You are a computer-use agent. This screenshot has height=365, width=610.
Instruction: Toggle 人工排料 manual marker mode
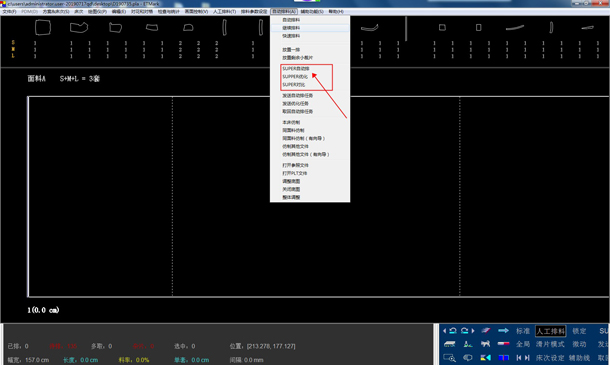pyautogui.click(x=550, y=331)
